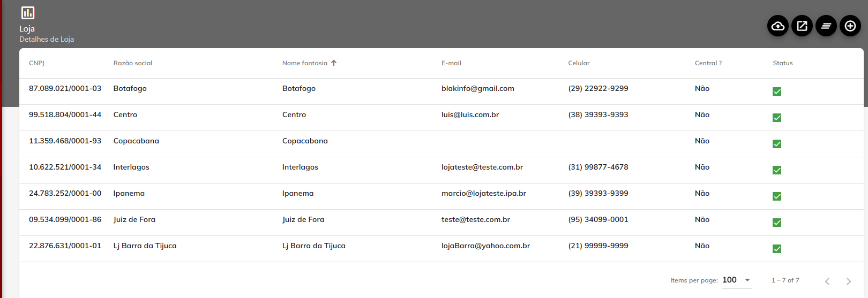The height and width of the screenshot is (298, 868).
Task: Click the filter list lines icon
Action: point(826,26)
